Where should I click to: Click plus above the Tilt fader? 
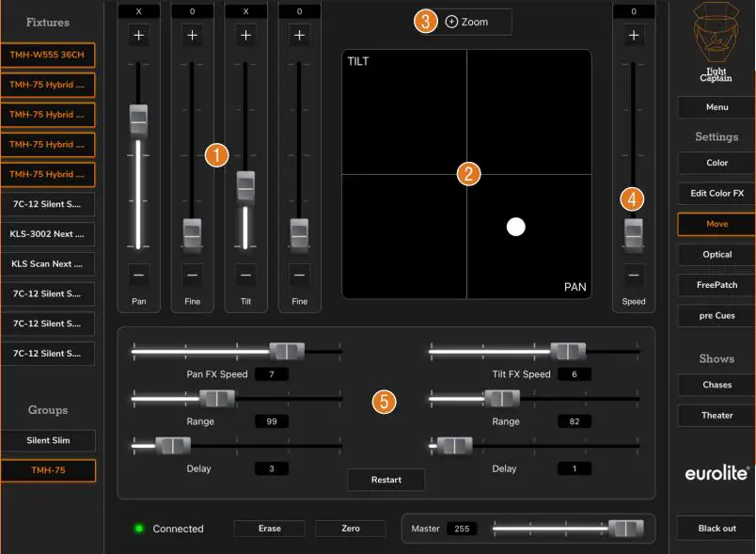point(246,35)
